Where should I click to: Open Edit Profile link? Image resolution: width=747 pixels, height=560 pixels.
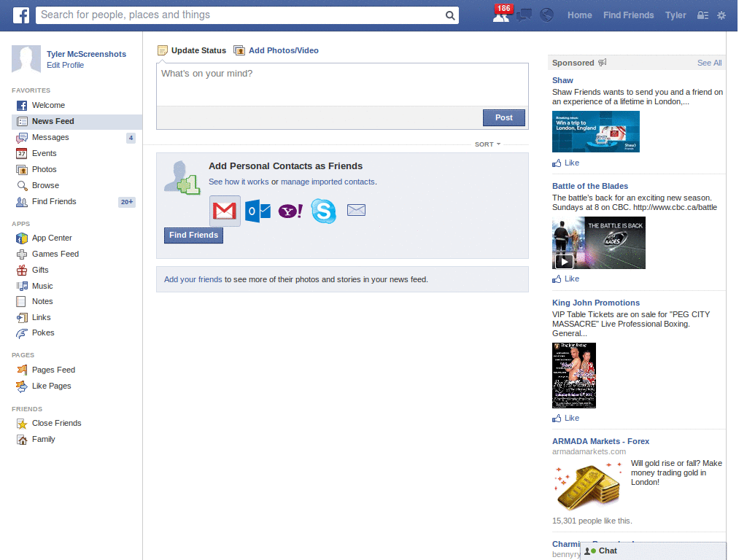pos(65,65)
